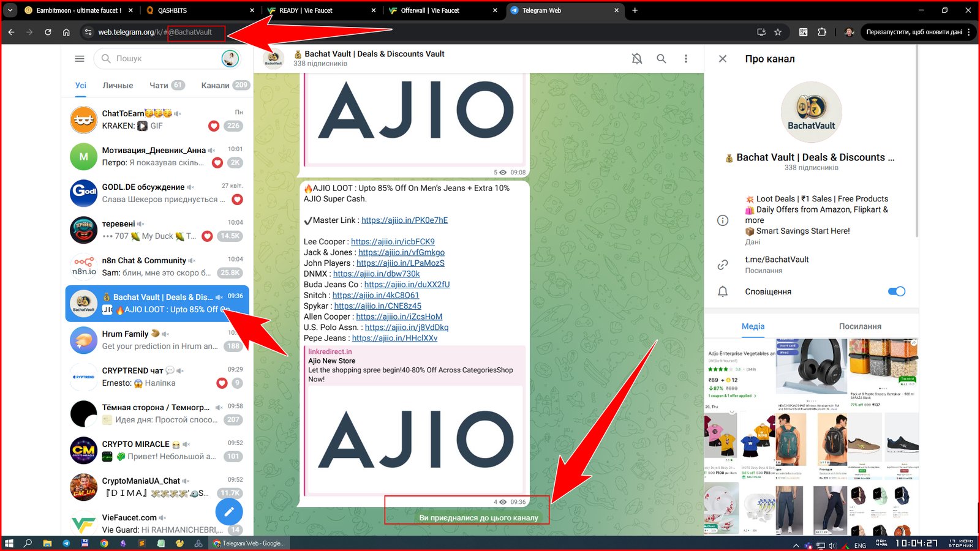This screenshot has width=980, height=551.
Task: Click the ENG language indicator in tray
Action: (x=860, y=545)
